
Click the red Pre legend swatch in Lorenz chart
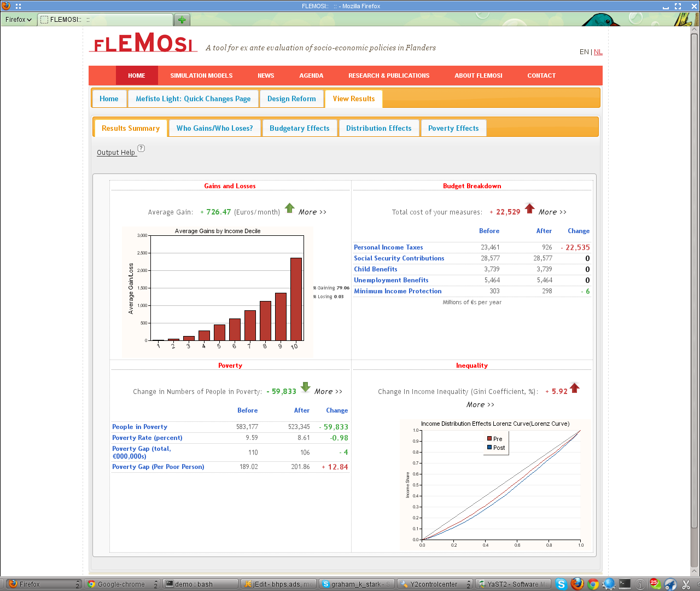pos(489,438)
